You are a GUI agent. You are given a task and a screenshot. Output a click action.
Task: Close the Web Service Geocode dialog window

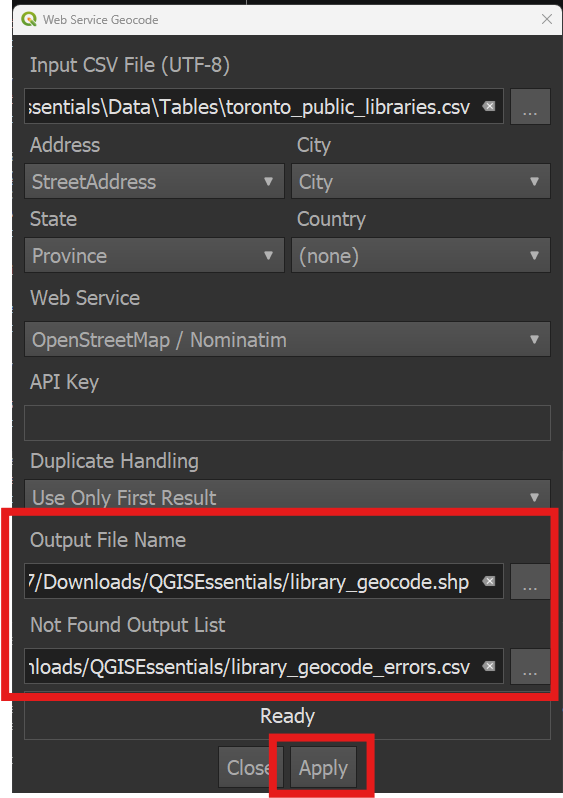click(x=547, y=19)
